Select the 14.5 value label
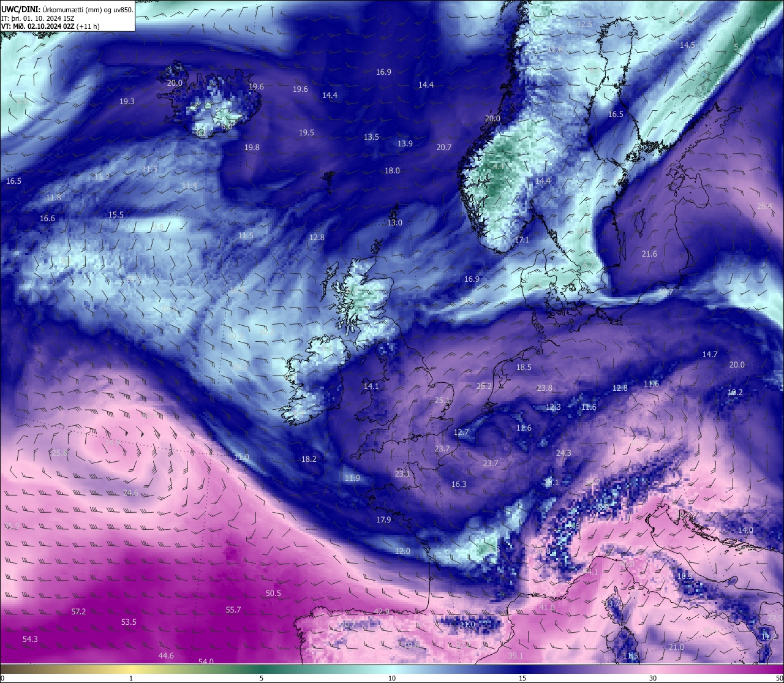This screenshot has height=683, width=784. (x=687, y=45)
